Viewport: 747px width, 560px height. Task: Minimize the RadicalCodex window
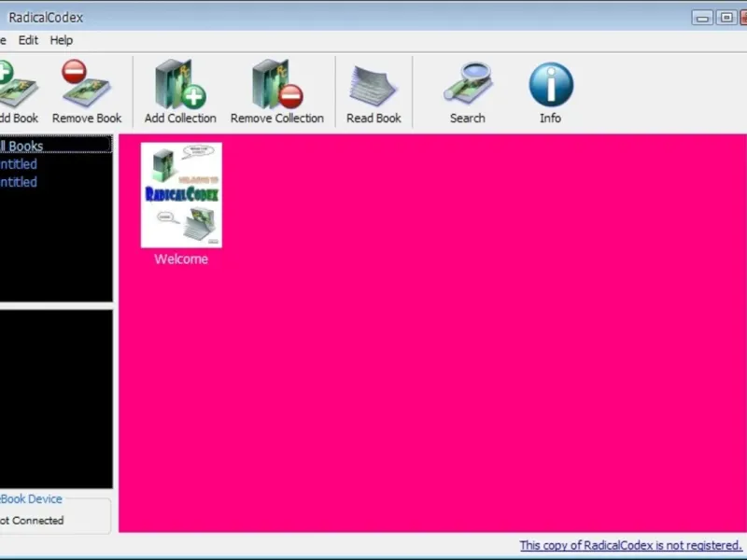702,18
